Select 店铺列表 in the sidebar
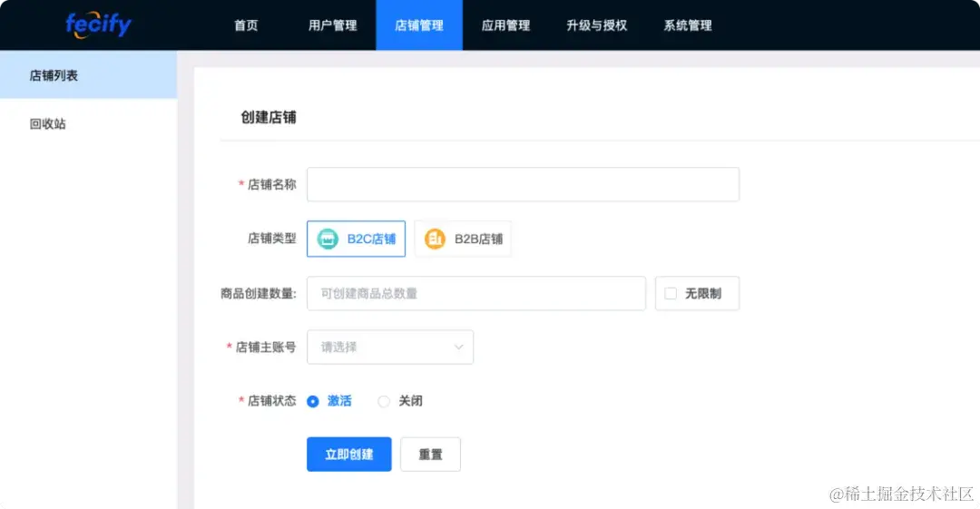This screenshot has height=509, width=980. click(88, 75)
